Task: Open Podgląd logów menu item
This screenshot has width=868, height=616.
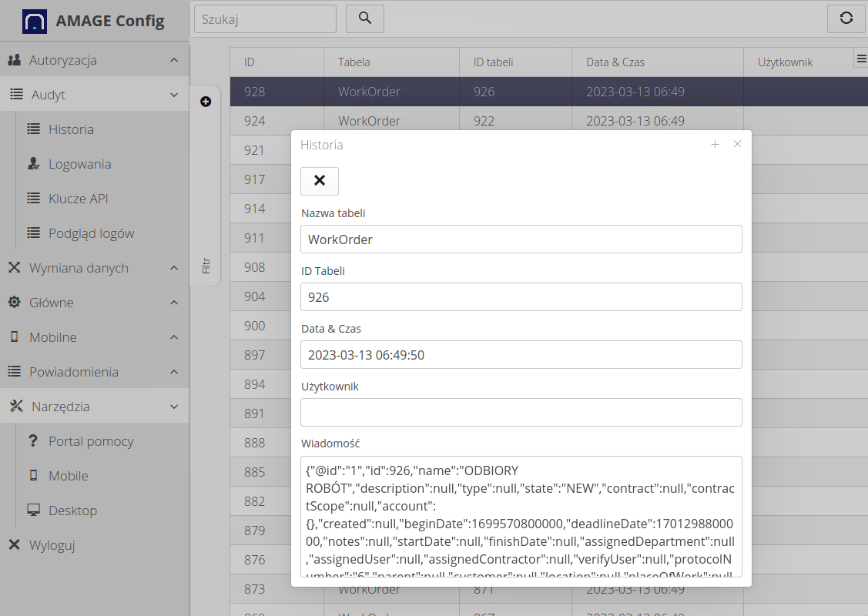Action: pos(91,233)
